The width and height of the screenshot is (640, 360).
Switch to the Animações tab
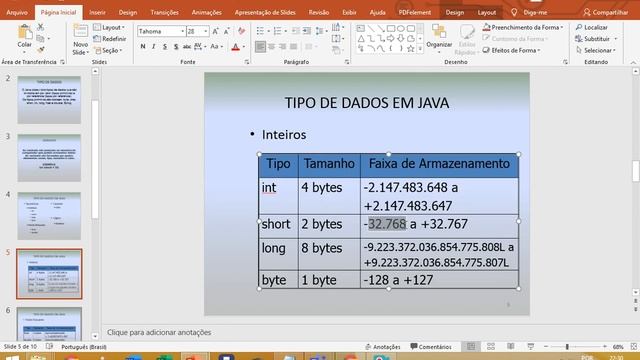[x=207, y=12]
